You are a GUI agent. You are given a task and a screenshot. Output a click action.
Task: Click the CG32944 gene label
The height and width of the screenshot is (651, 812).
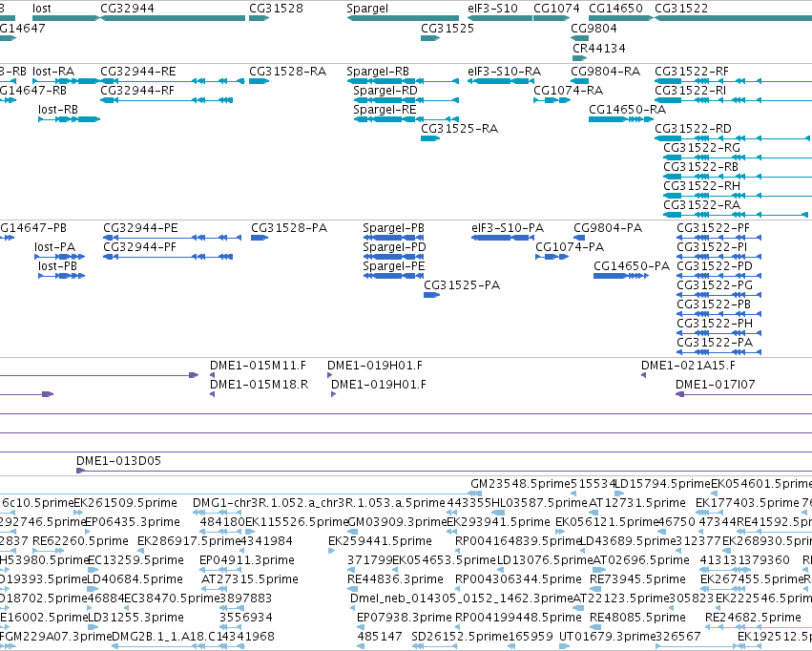[x=127, y=9]
